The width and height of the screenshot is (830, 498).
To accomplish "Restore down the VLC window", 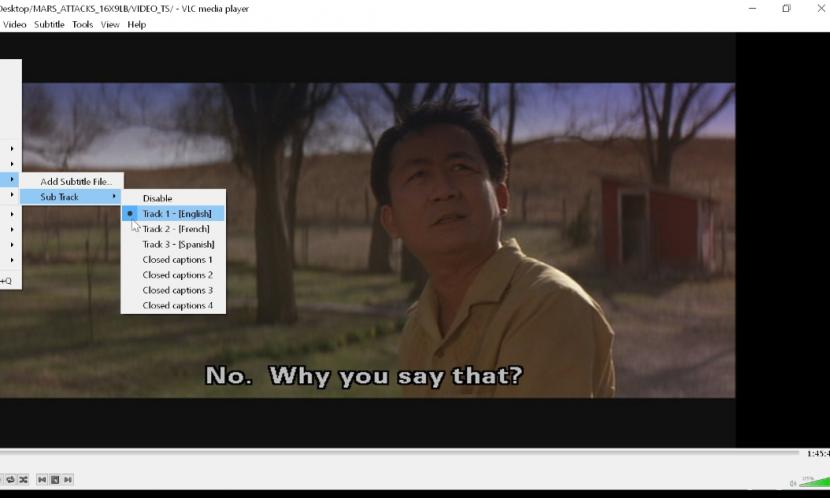I will point(786,8).
